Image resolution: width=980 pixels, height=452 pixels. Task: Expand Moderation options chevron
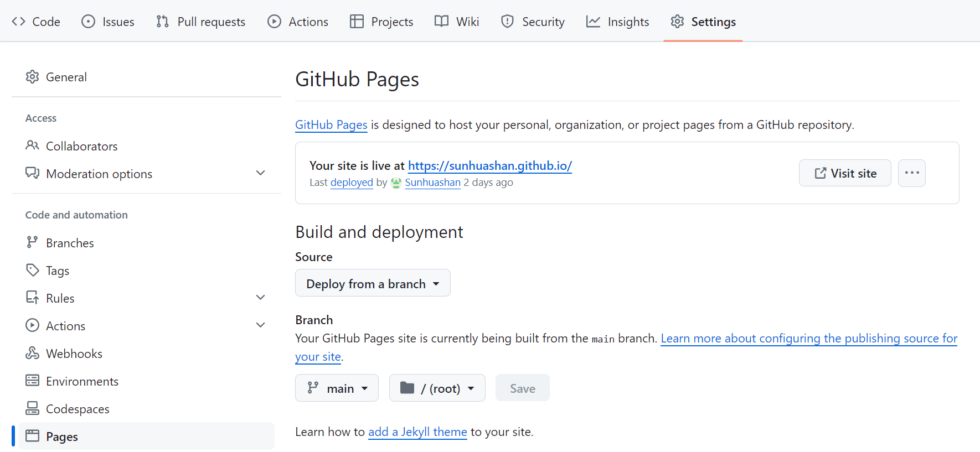[260, 173]
